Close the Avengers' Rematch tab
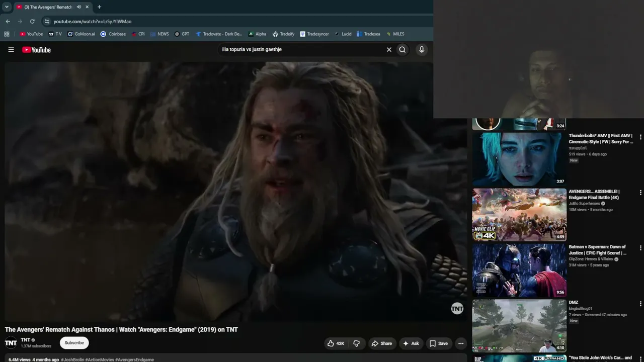The width and height of the screenshot is (644, 362). 87,7
